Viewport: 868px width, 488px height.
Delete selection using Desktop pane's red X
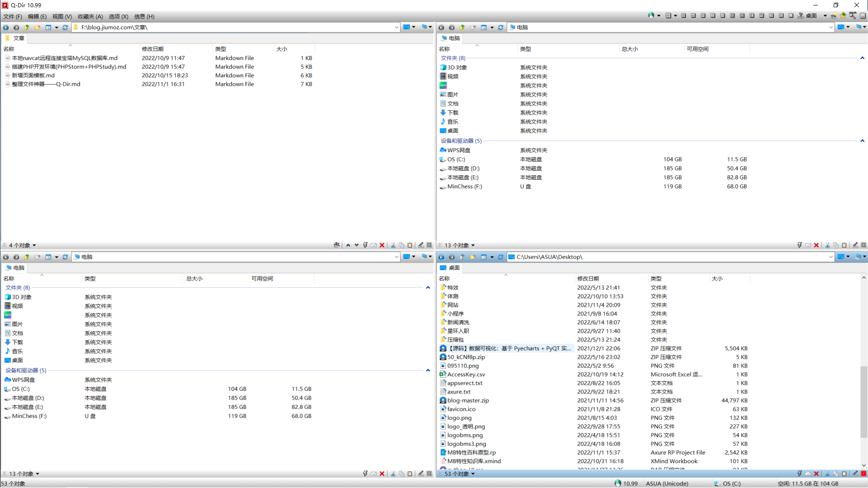(816, 474)
